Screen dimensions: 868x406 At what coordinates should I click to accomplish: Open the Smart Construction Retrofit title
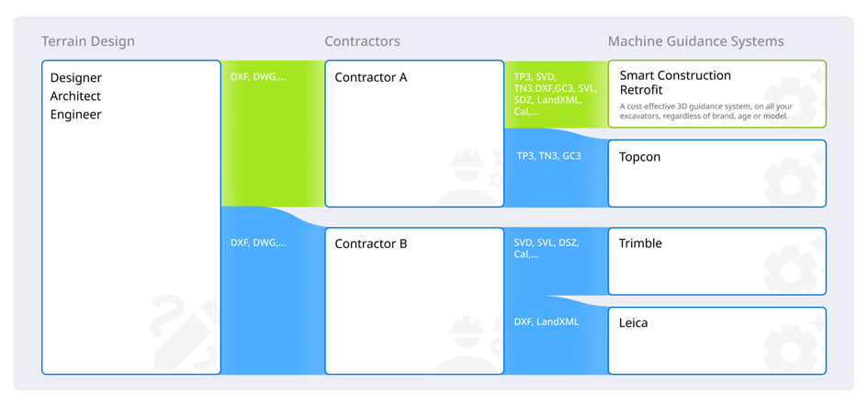[675, 83]
